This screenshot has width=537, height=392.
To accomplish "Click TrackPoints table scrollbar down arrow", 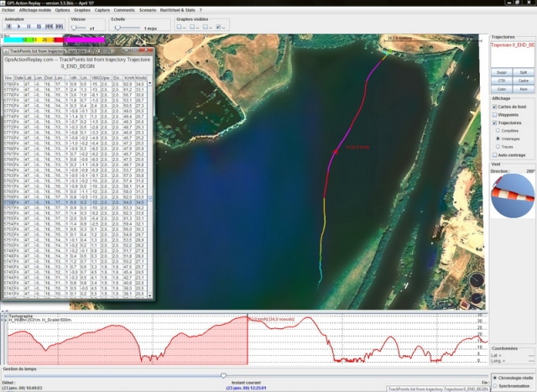I will pos(149,295).
